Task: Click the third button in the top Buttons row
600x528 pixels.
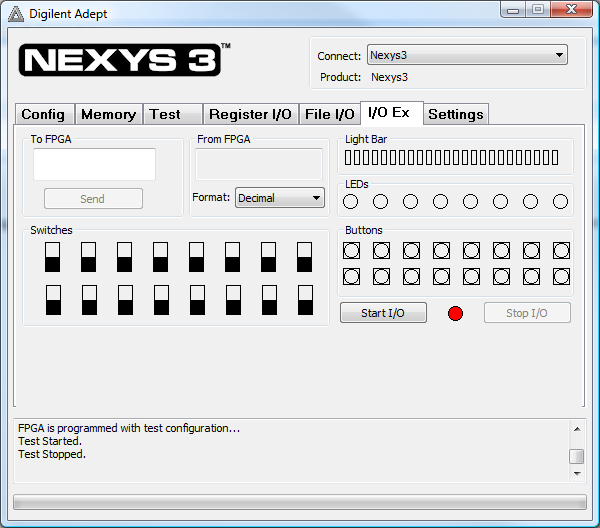Action: (x=411, y=251)
